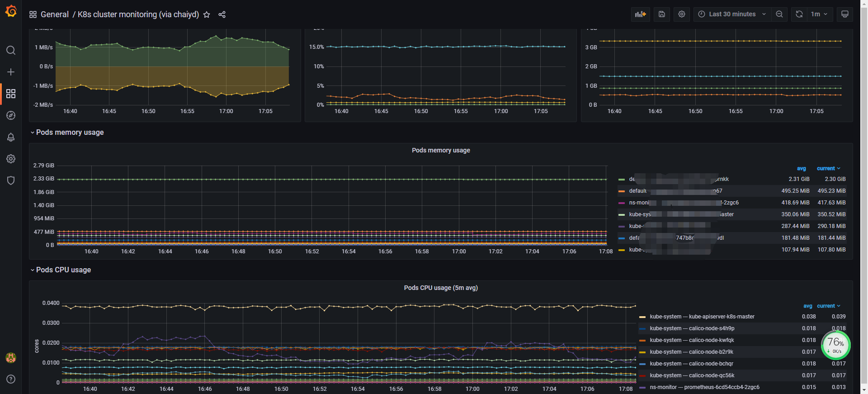Open the Last 30 minutes time picker

(732, 14)
